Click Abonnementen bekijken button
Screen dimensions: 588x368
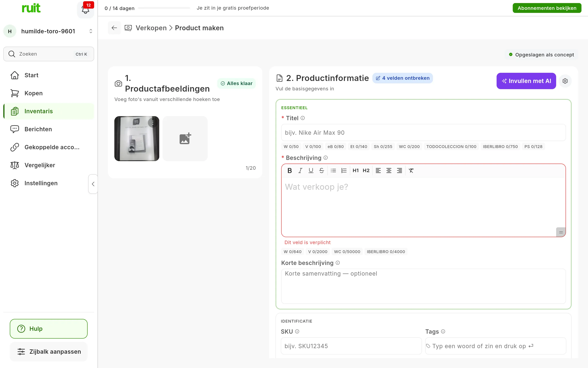tap(547, 8)
